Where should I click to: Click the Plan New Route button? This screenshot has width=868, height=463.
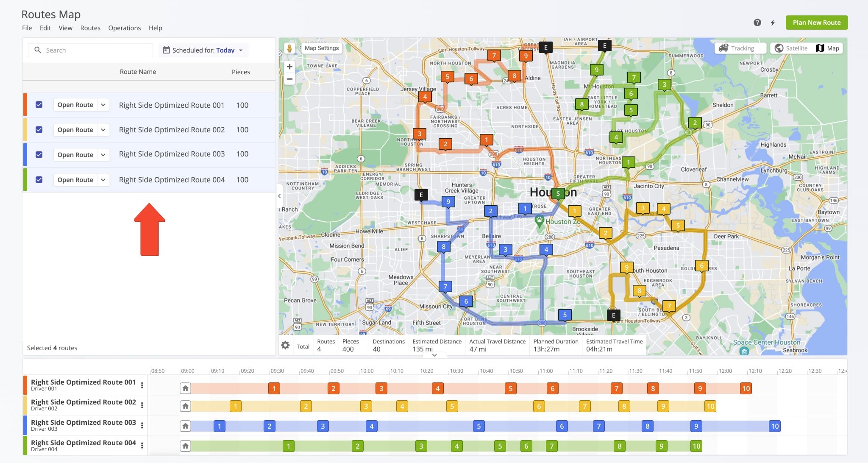816,22
